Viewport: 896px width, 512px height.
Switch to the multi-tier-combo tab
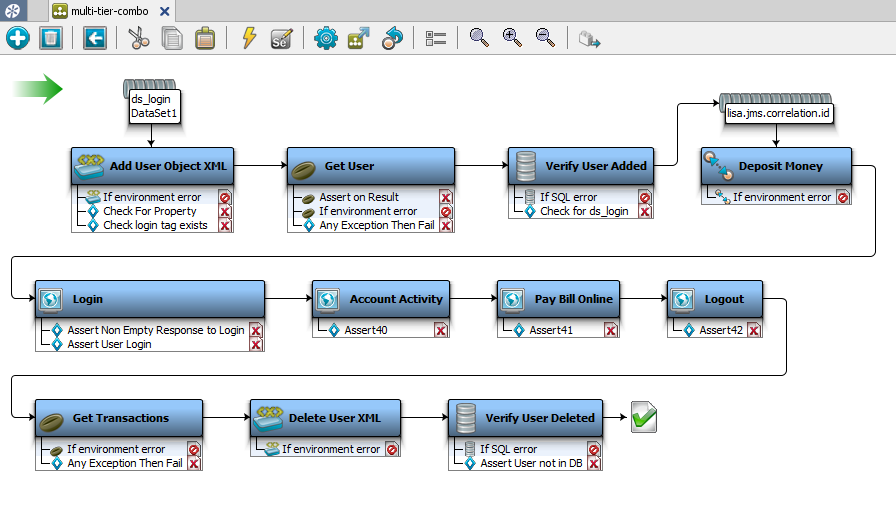tap(108, 11)
